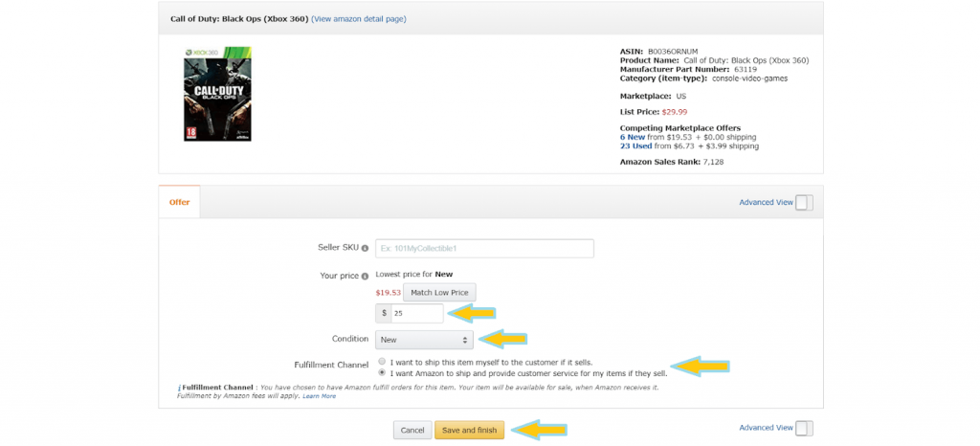Click the Cancel button
Screen dimensions: 980x446
coord(412,431)
